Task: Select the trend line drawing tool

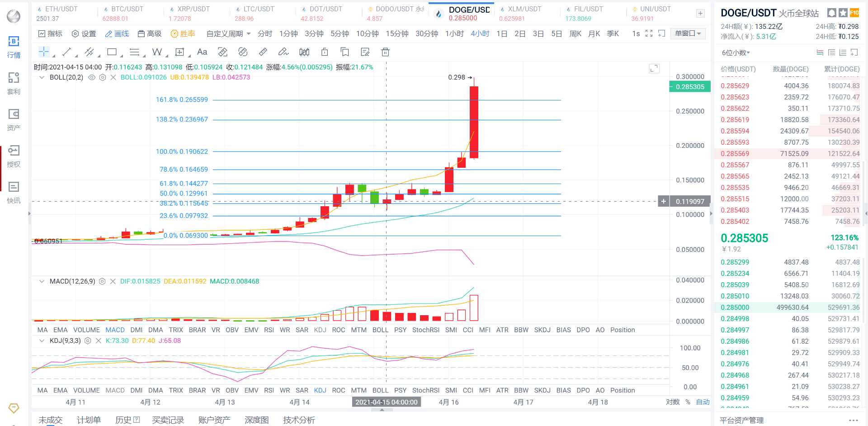Action: pyautogui.click(x=66, y=52)
